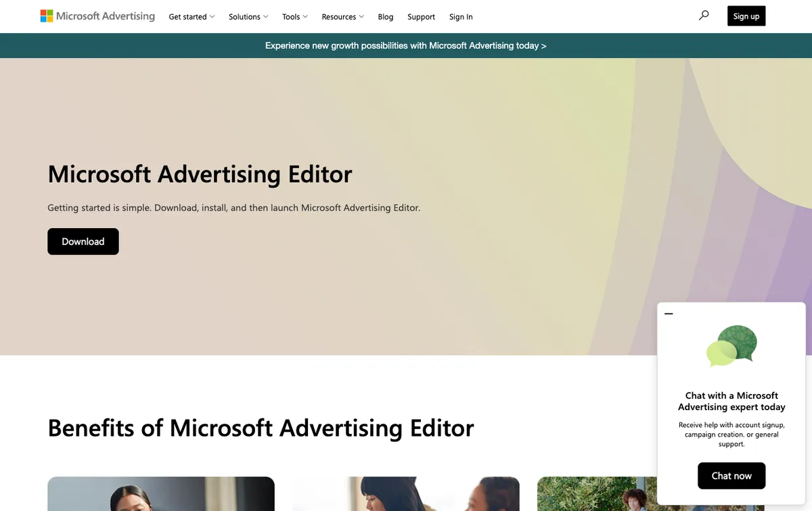Open the Tools dropdown

295,17
